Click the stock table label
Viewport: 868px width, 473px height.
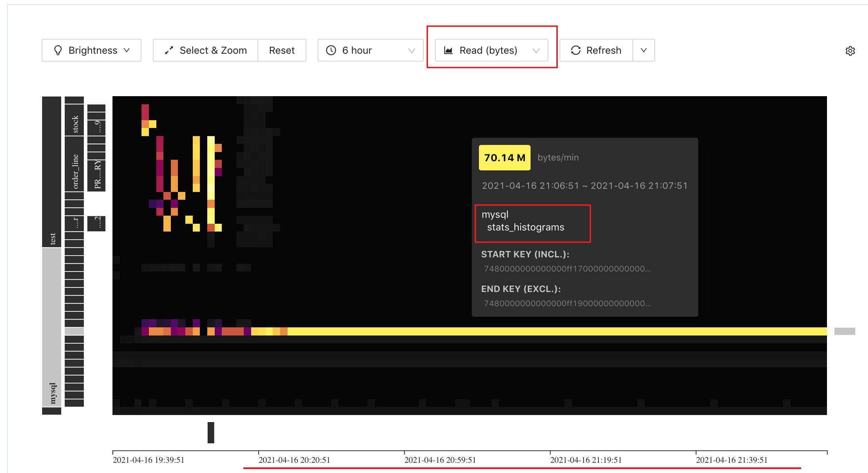pos(75,120)
